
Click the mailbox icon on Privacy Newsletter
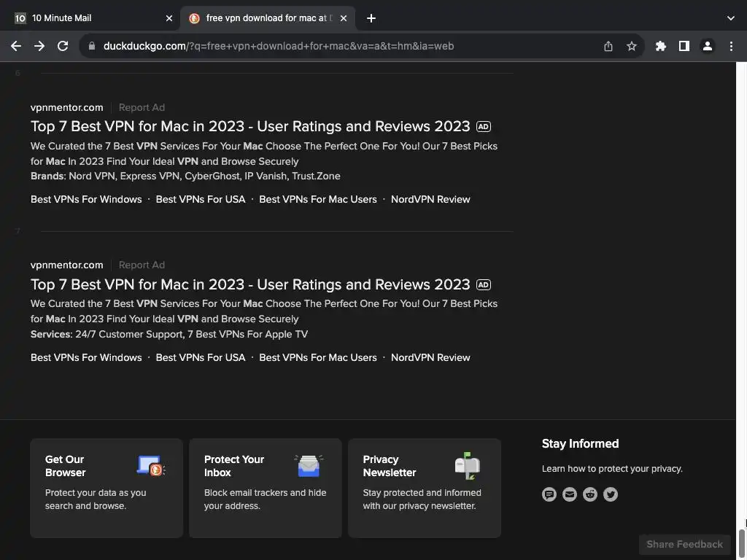click(468, 466)
